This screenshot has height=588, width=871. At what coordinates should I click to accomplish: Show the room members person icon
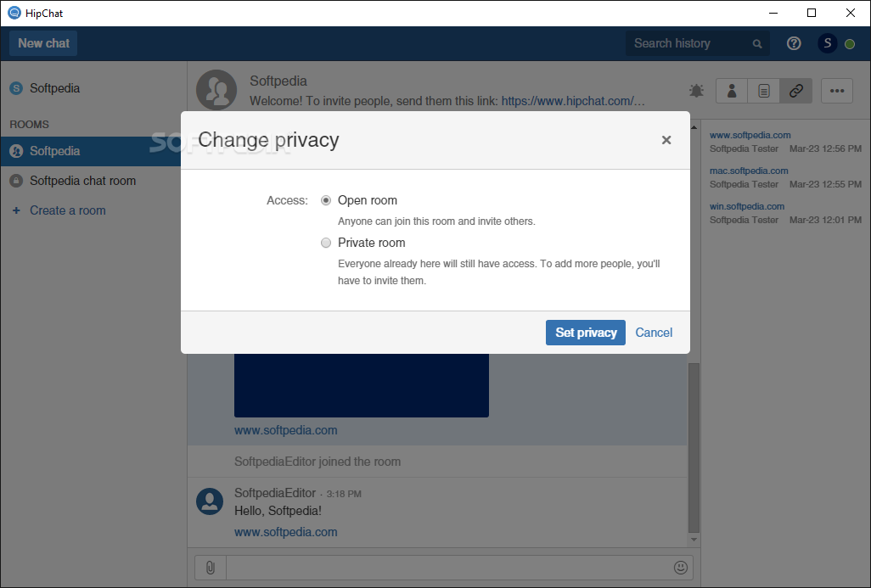pyautogui.click(x=732, y=91)
